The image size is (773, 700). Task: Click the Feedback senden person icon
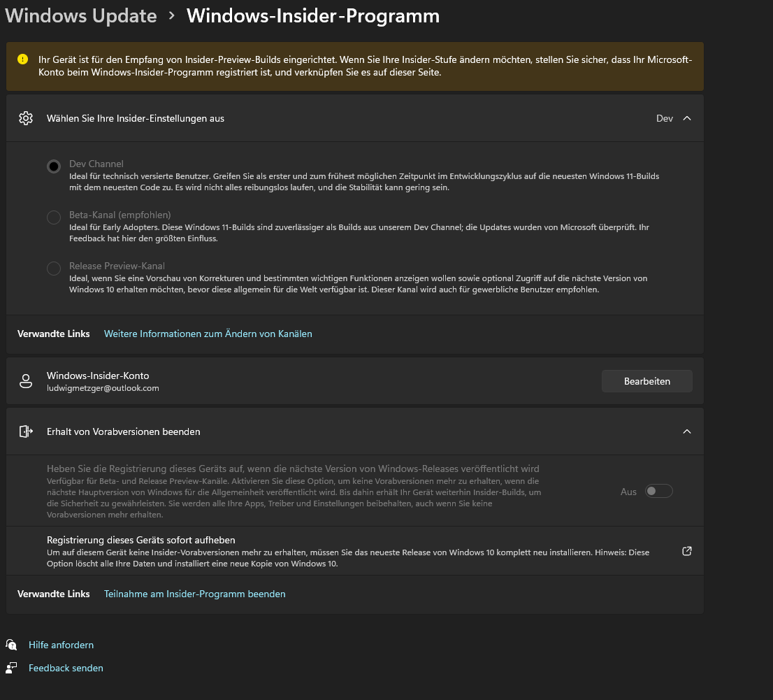[x=11, y=668]
